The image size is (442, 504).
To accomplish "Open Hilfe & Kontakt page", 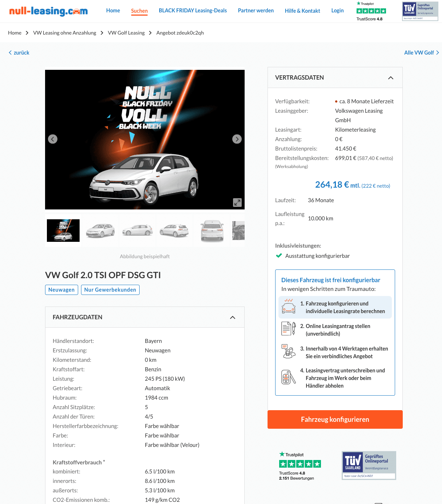I will coord(302,11).
